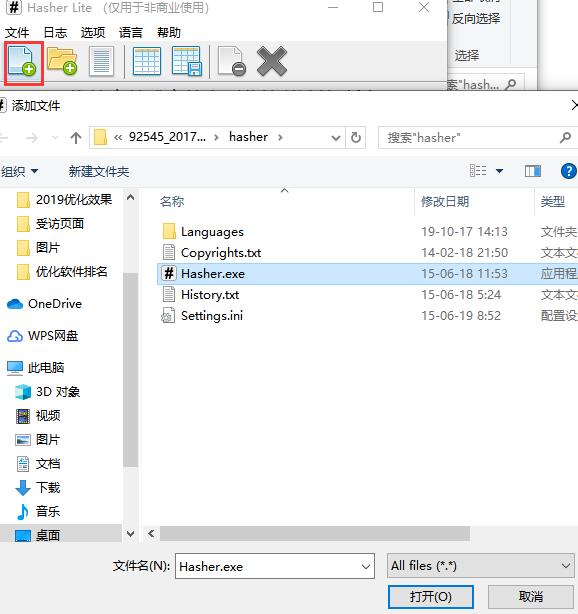
Task: Open the text list view icon
Action: click(101, 61)
